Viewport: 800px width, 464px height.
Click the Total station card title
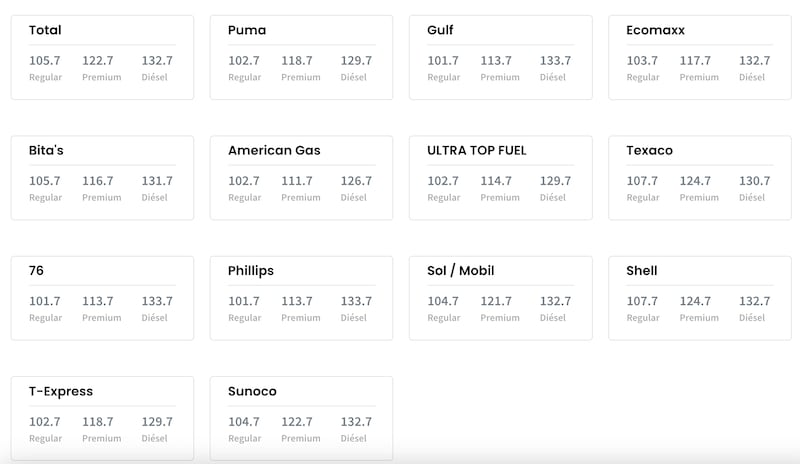[x=45, y=30]
